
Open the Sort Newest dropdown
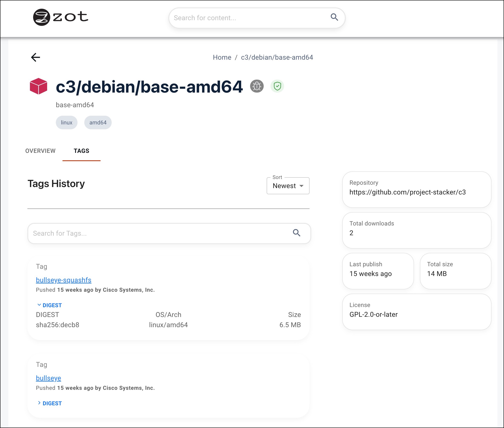click(288, 186)
